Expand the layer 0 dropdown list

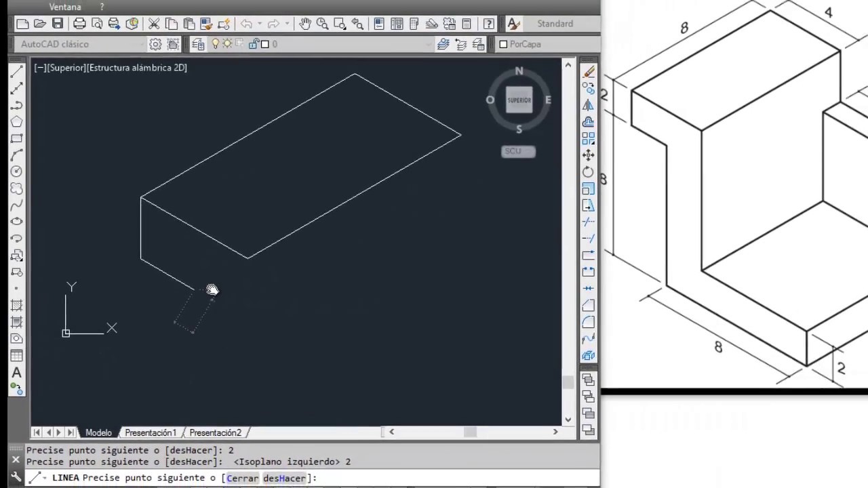(428, 44)
